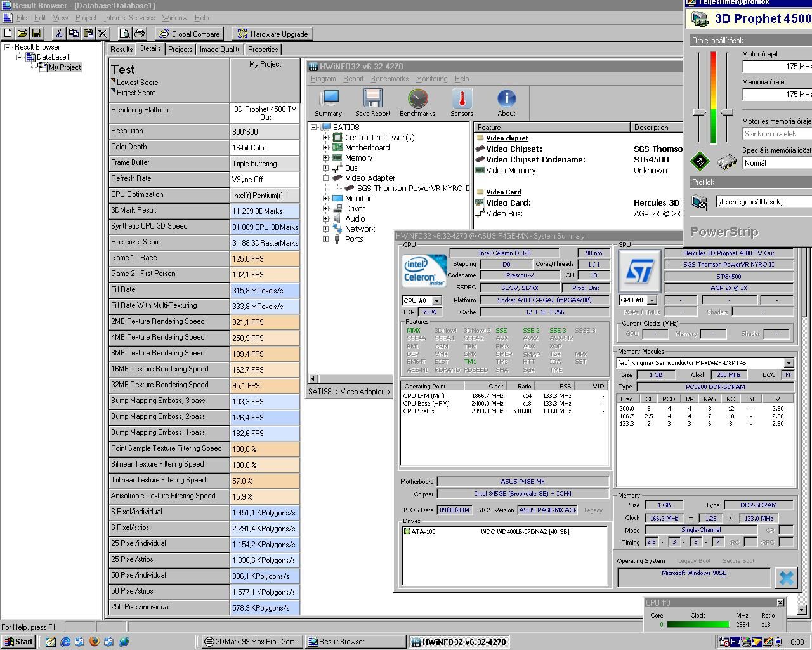Image resolution: width=812 pixels, height=650 pixels.
Task: Open the Kingmax memory module dropdown
Action: click(x=789, y=363)
